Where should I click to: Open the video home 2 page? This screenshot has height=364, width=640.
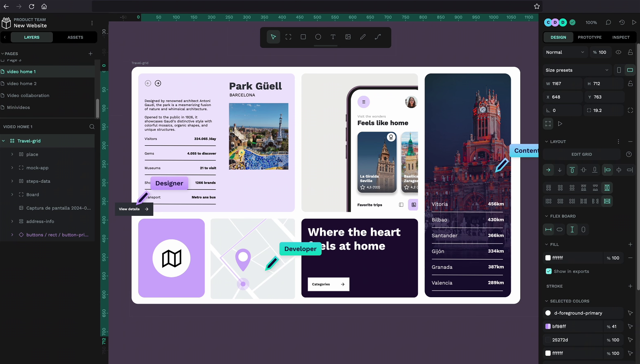tap(47, 83)
